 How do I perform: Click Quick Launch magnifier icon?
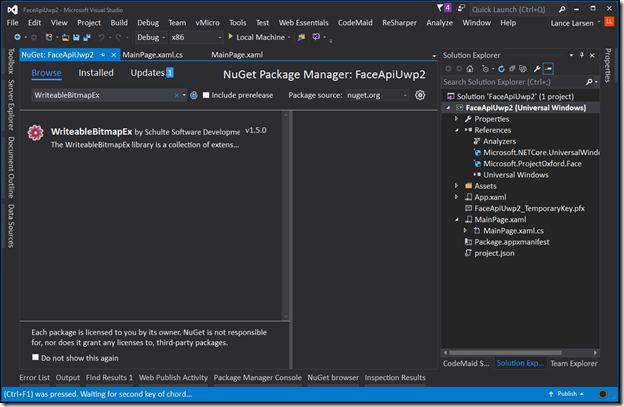(x=562, y=9)
